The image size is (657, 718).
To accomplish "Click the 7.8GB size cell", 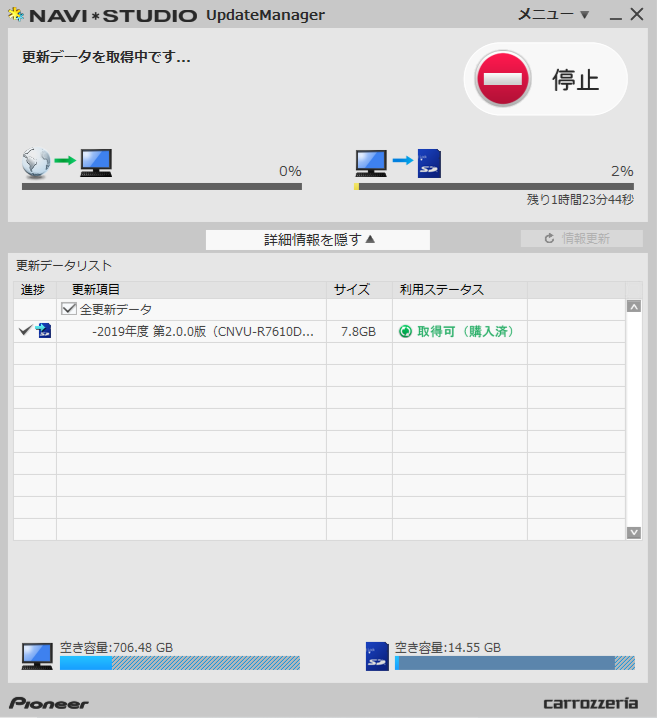I will click(358, 332).
